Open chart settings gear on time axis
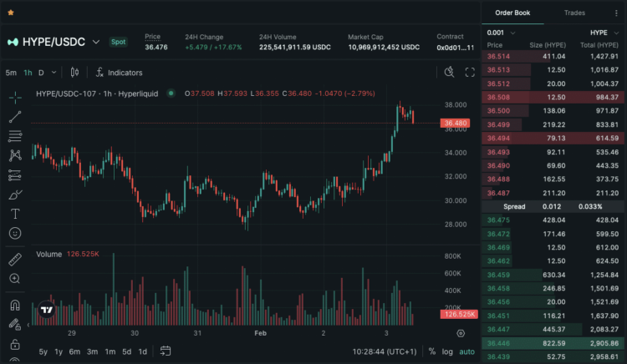The height and width of the screenshot is (364, 627). click(461, 333)
